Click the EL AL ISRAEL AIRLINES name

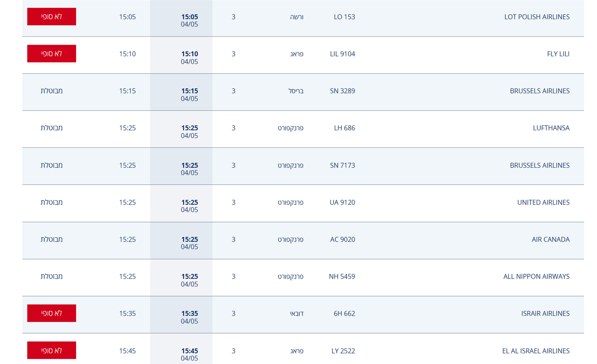click(536, 351)
